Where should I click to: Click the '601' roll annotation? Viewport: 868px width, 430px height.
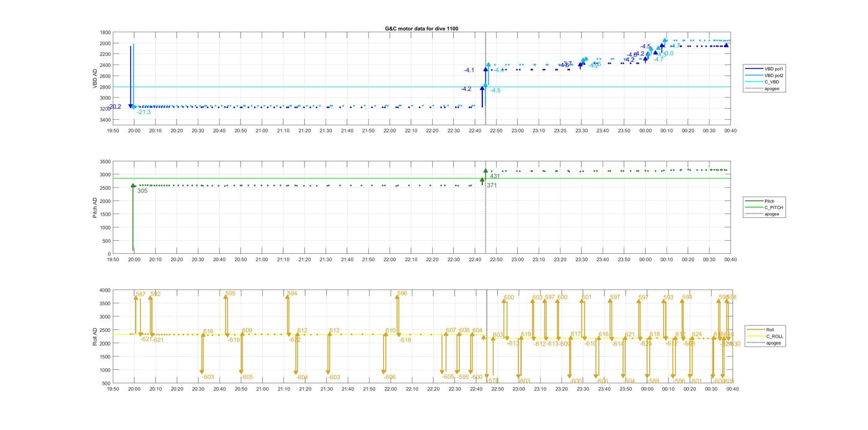click(x=587, y=297)
